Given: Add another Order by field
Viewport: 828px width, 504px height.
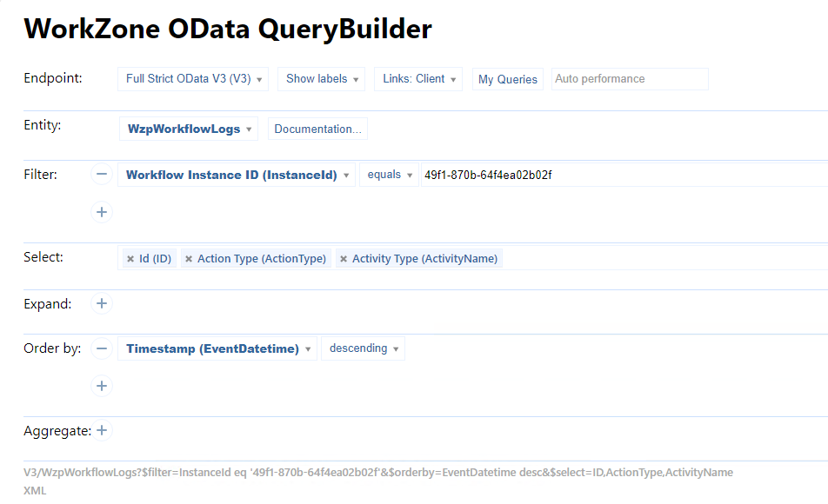Looking at the screenshot, I should click(102, 385).
